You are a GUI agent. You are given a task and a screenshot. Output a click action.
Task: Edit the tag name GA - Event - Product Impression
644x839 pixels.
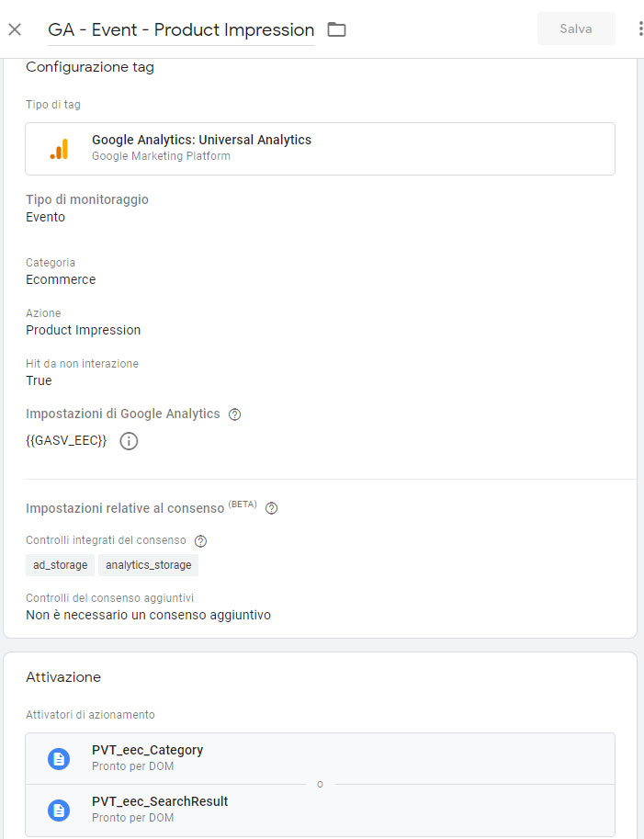181,30
